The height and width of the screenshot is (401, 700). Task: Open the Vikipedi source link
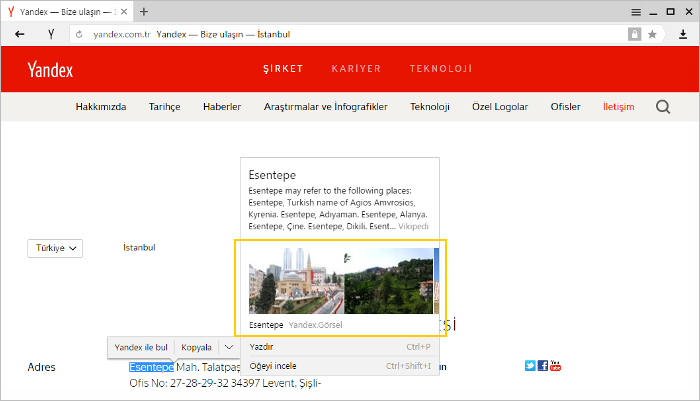413,226
